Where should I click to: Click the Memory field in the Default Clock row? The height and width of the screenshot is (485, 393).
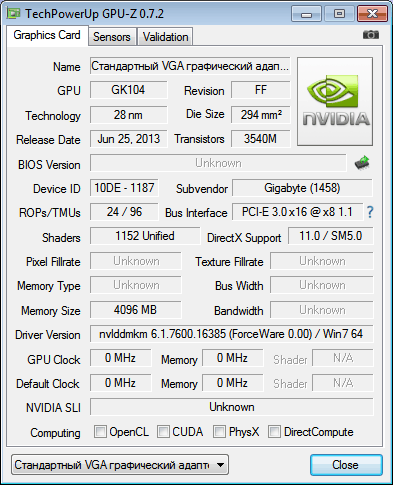pyautogui.click(x=233, y=383)
